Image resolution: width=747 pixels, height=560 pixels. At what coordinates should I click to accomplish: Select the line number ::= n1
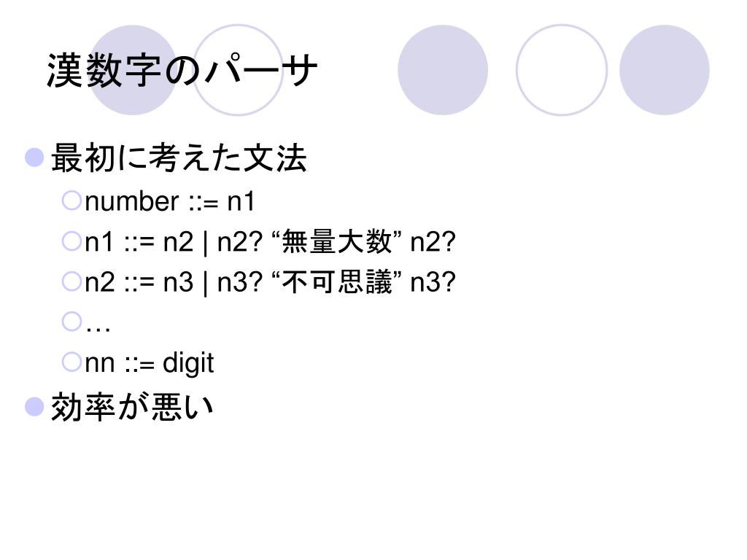[x=170, y=201]
